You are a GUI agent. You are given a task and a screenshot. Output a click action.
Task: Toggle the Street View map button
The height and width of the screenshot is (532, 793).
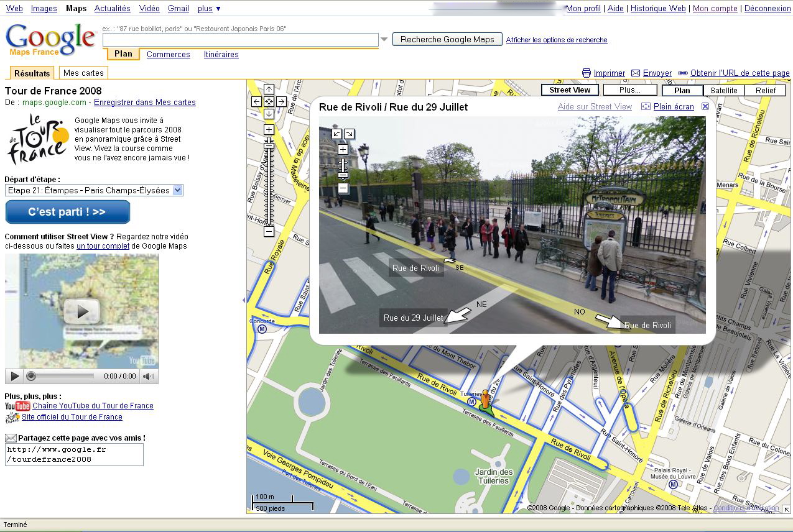[x=569, y=90]
